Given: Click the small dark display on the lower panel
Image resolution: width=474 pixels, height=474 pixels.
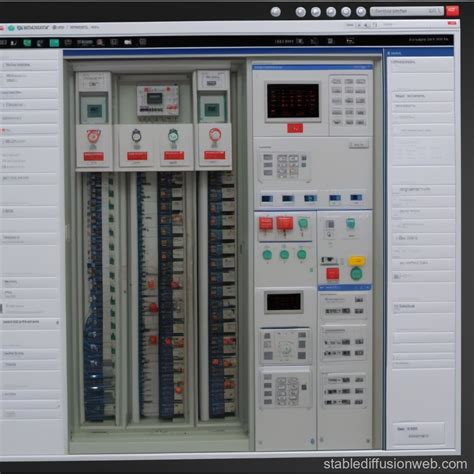Looking at the screenshot, I should pos(284,302).
